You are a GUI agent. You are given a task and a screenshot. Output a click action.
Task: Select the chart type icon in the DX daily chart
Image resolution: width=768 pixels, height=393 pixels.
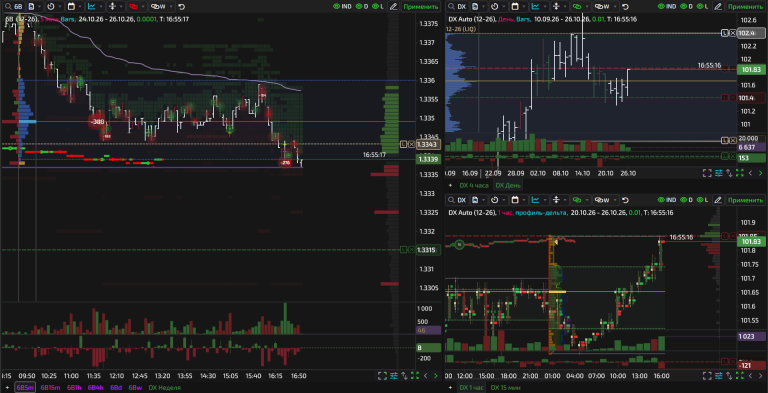pos(535,6)
